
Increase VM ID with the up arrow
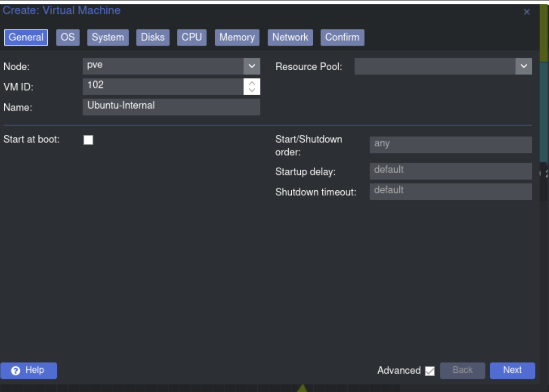coord(252,83)
